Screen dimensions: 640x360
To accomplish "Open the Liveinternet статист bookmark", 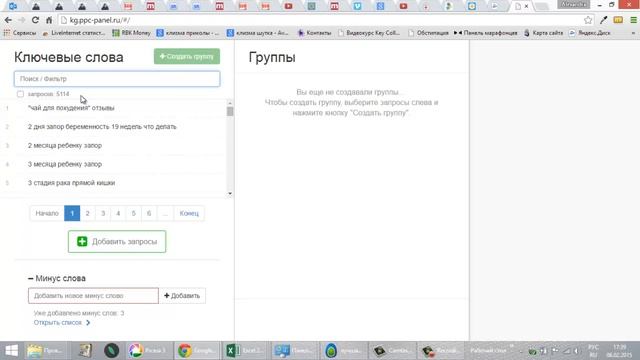I will 74,33.
